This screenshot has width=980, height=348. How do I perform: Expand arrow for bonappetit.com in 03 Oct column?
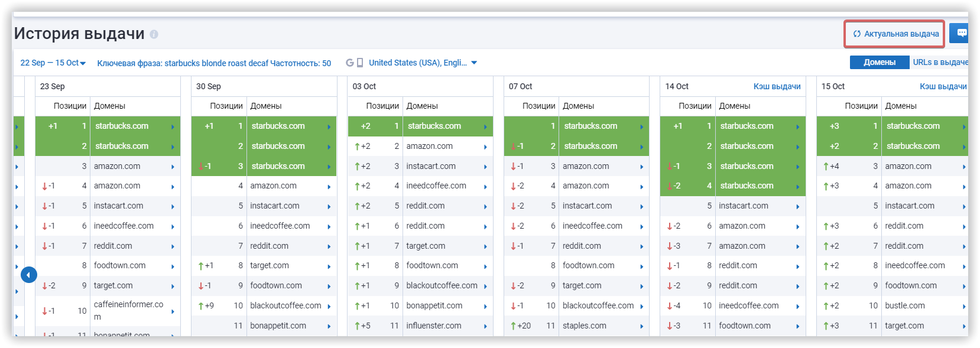click(x=485, y=307)
